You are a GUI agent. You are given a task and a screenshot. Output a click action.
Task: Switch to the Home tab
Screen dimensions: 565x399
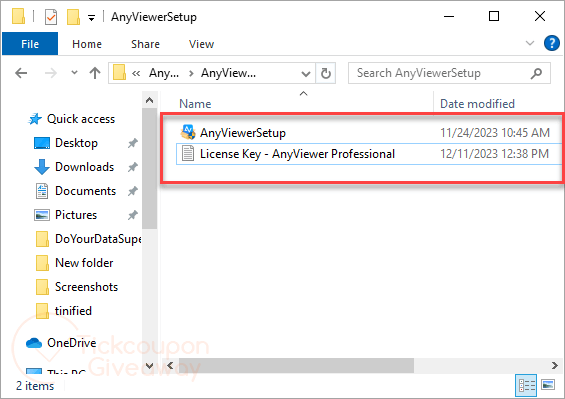coord(87,44)
